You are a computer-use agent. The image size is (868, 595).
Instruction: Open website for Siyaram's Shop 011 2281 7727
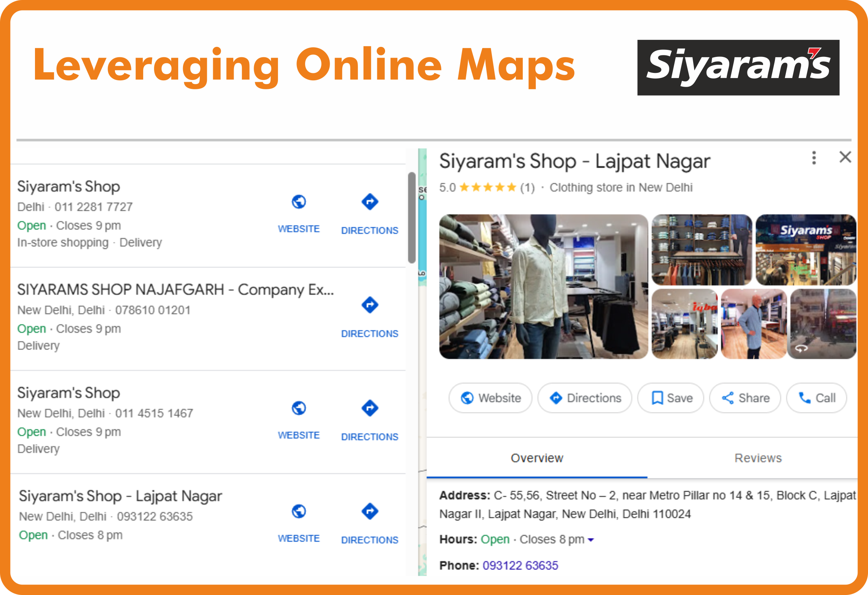pos(298,214)
